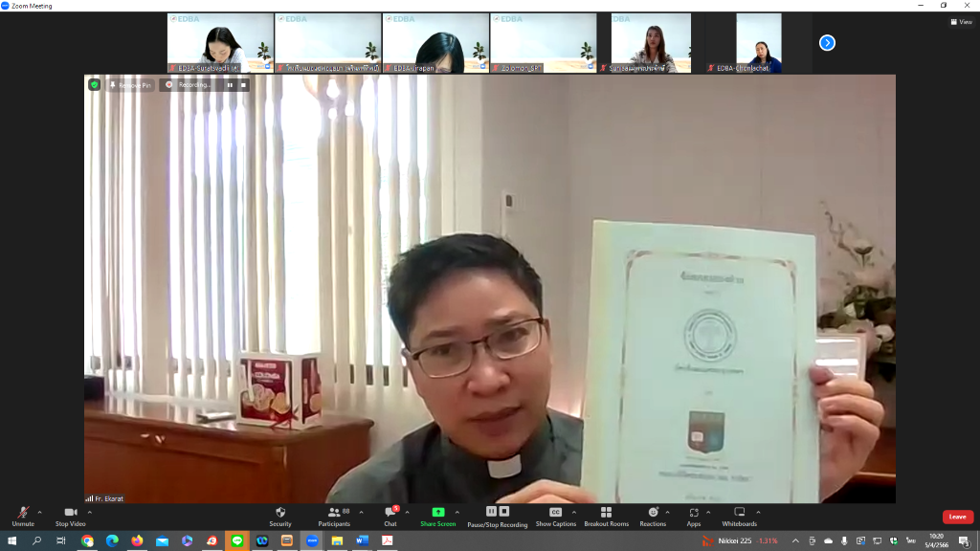Select the EDBA-Jirapan participant thumbnail
The image size is (980, 551).
[435, 43]
